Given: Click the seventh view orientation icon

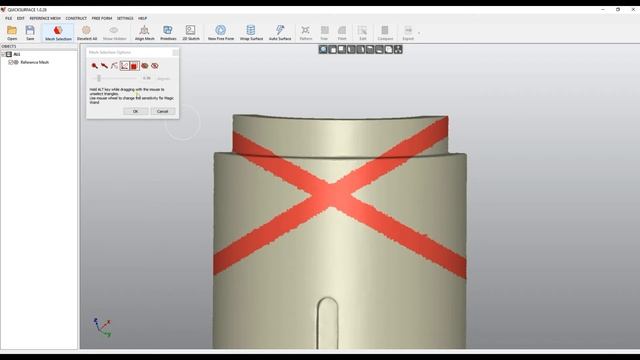Looking at the screenshot, I should tap(380, 49).
